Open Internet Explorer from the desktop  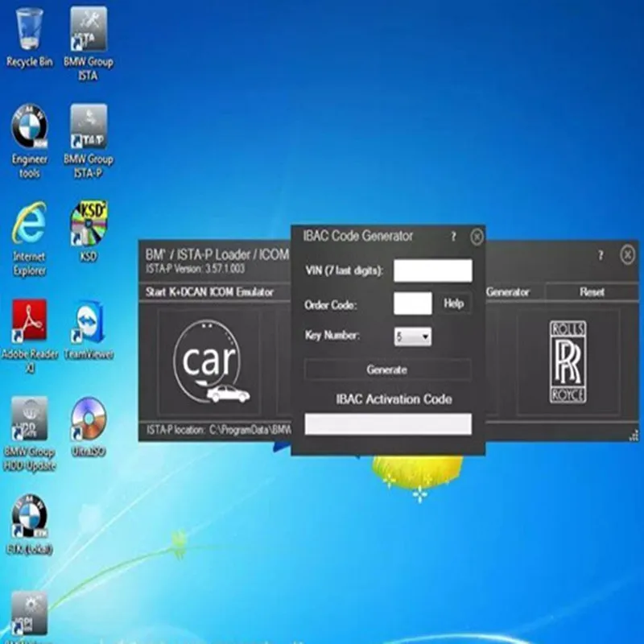(x=29, y=238)
